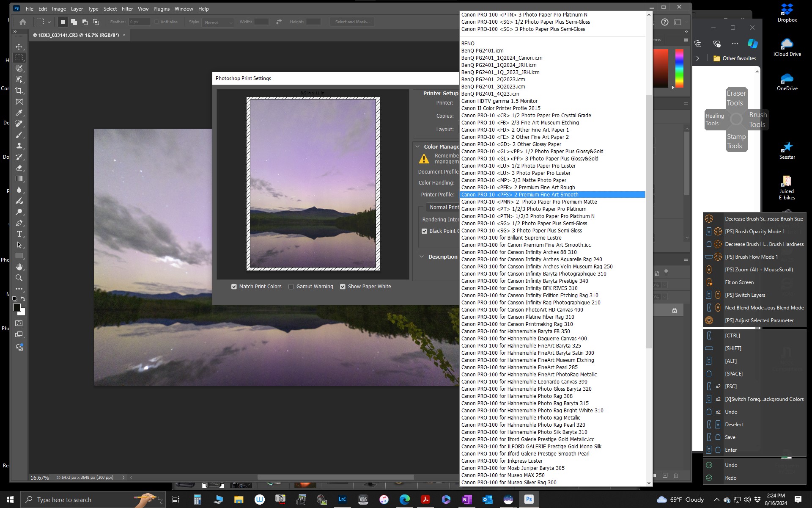Uncheck Match Print Colors
Viewport: 812px width, 508px height.
(234, 287)
